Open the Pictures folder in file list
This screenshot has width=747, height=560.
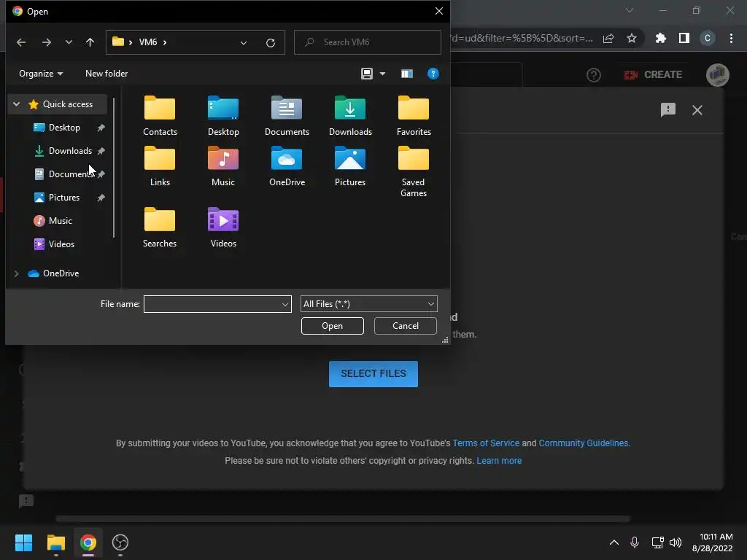click(350, 166)
